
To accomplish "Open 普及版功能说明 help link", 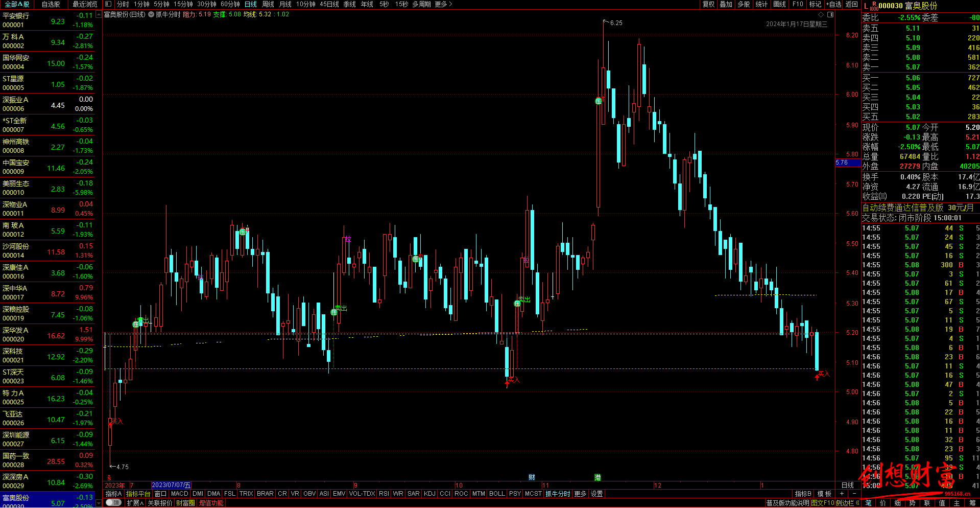I will [788, 503].
